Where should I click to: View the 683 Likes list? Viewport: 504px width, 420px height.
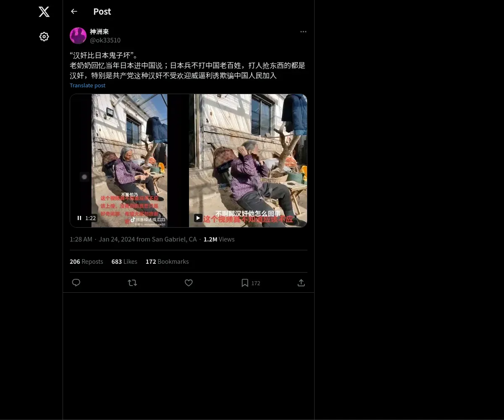pyautogui.click(x=124, y=261)
